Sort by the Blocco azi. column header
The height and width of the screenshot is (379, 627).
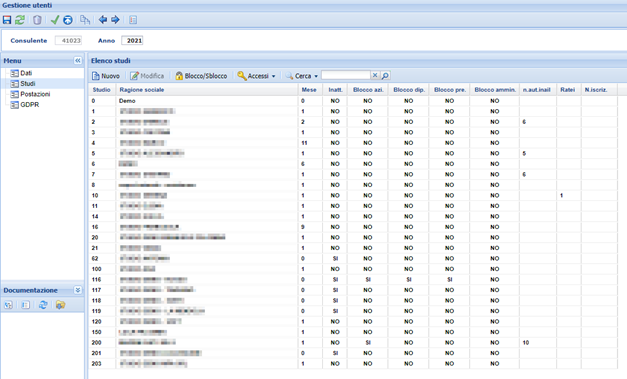click(x=368, y=90)
